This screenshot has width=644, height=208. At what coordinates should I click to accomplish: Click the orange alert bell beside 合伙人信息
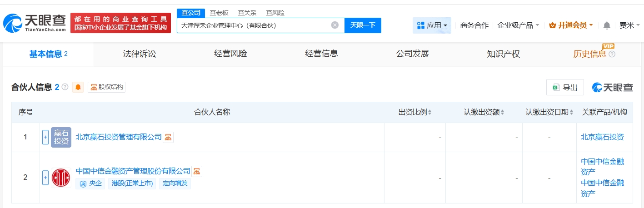[x=78, y=87]
